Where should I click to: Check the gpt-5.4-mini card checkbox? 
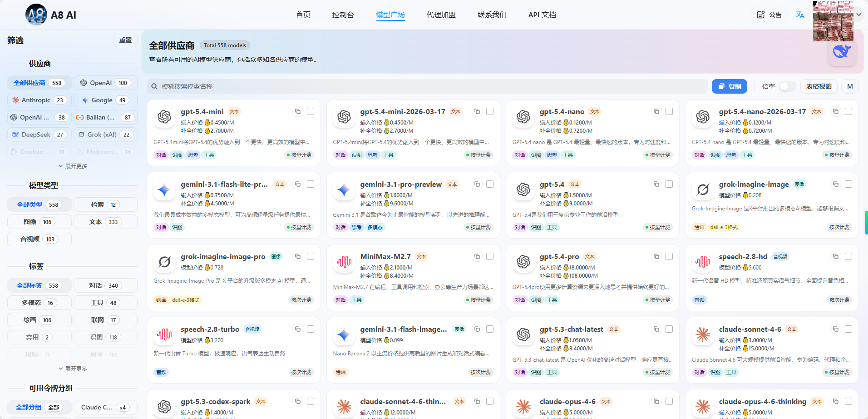pos(311,111)
